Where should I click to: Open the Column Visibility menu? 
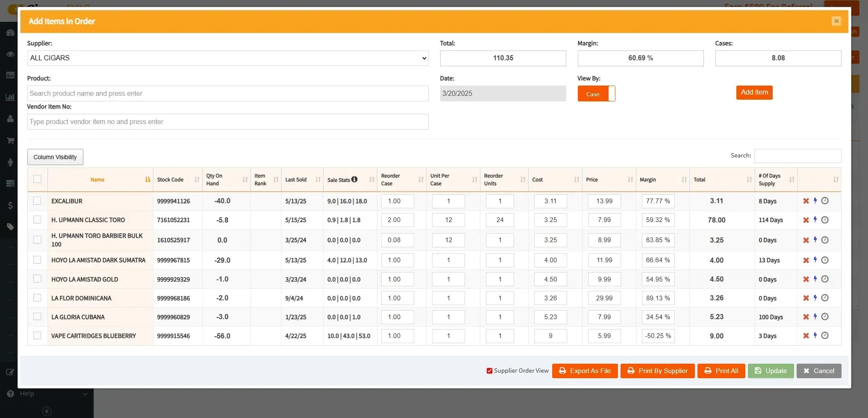[55, 157]
